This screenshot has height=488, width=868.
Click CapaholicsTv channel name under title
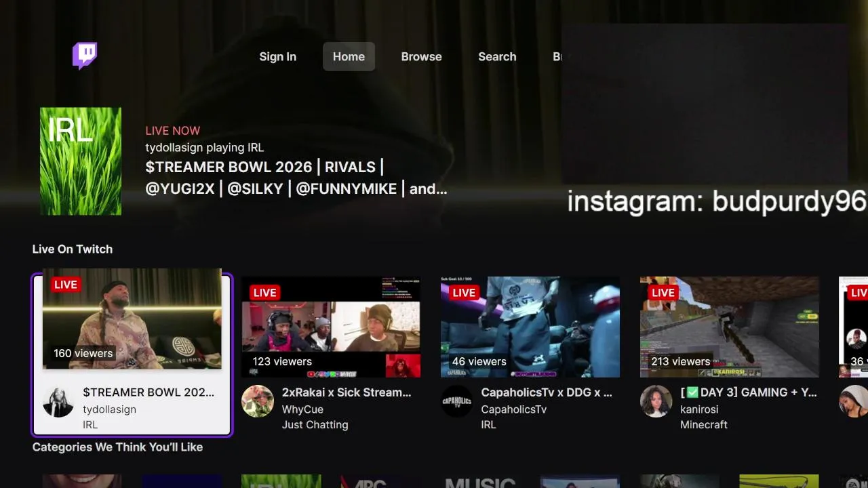pyautogui.click(x=513, y=409)
